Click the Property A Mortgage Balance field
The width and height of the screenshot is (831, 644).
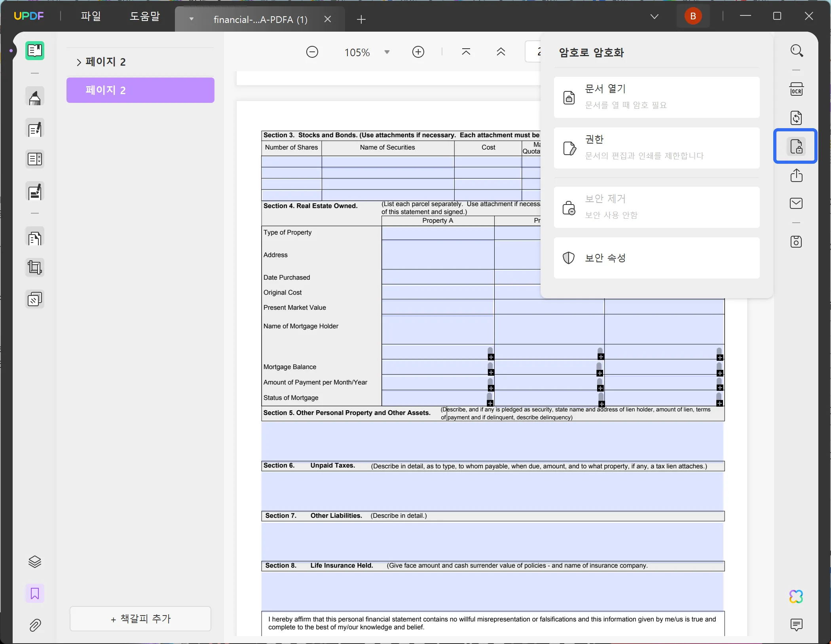point(438,367)
